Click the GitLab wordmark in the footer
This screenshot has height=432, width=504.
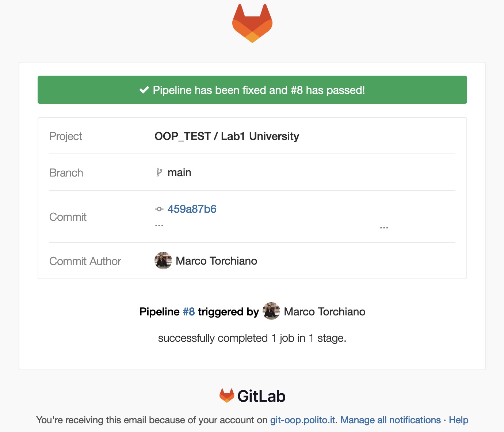(261, 396)
